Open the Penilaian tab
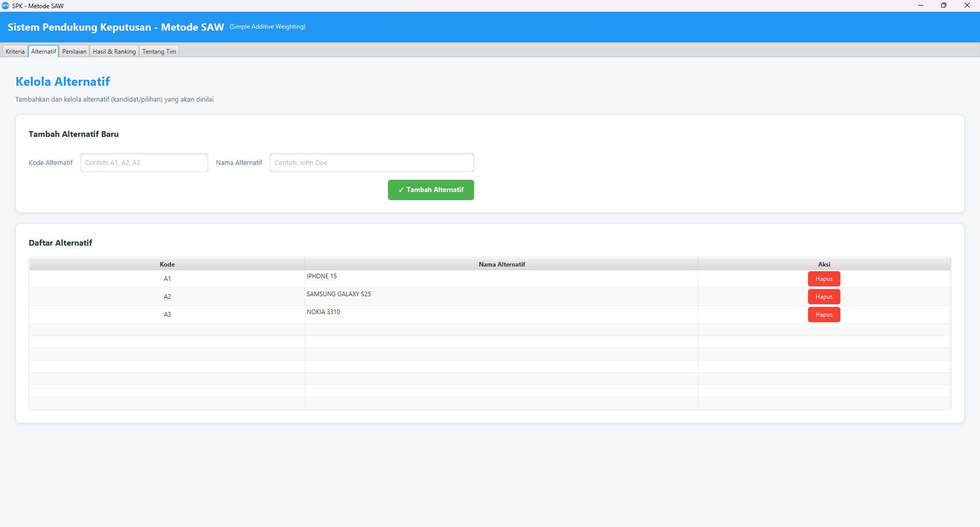Viewport: 980px width, 527px height. [75, 52]
